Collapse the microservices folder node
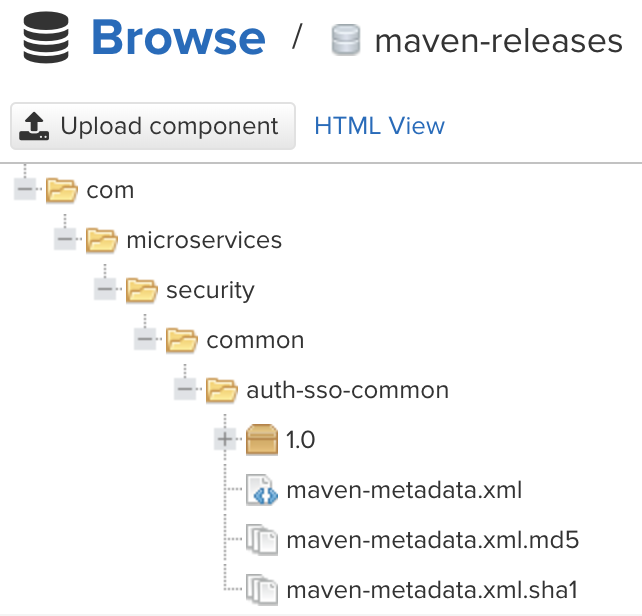This screenshot has width=642, height=616. (x=66, y=240)
